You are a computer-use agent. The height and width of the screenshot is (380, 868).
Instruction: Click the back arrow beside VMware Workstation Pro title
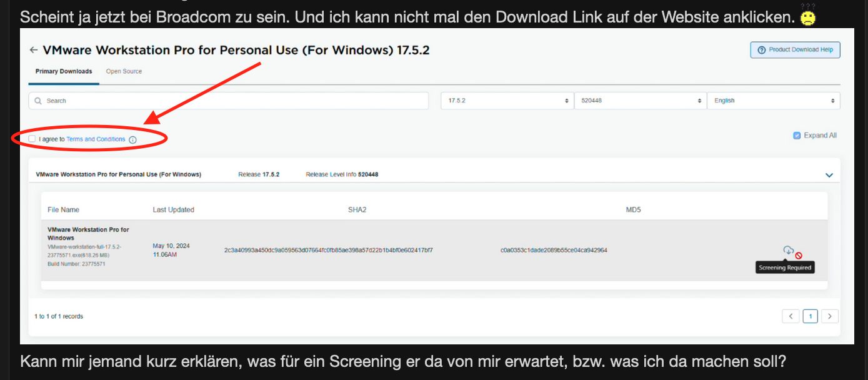pyautogui.click(x=34, y=50)
